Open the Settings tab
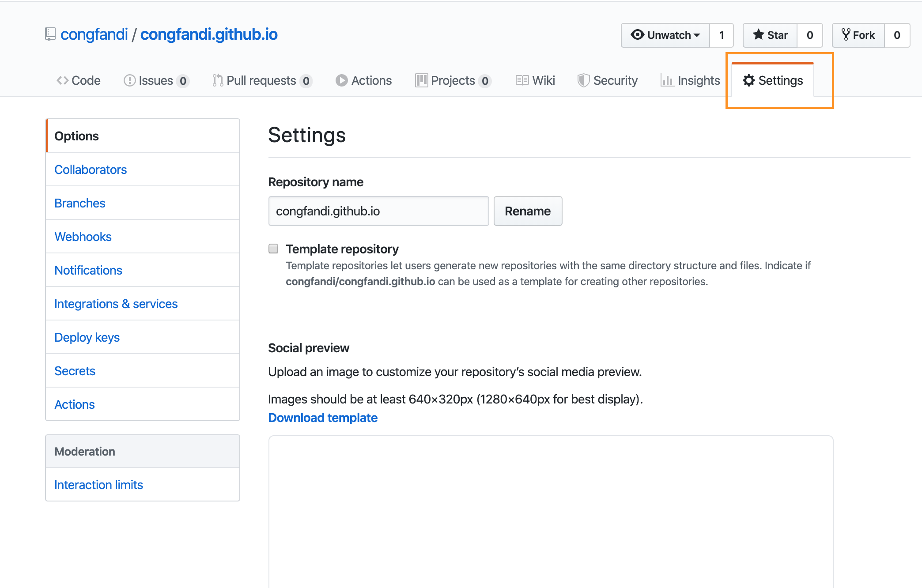Viewport: 922px width, 588px height. [773, 80]
